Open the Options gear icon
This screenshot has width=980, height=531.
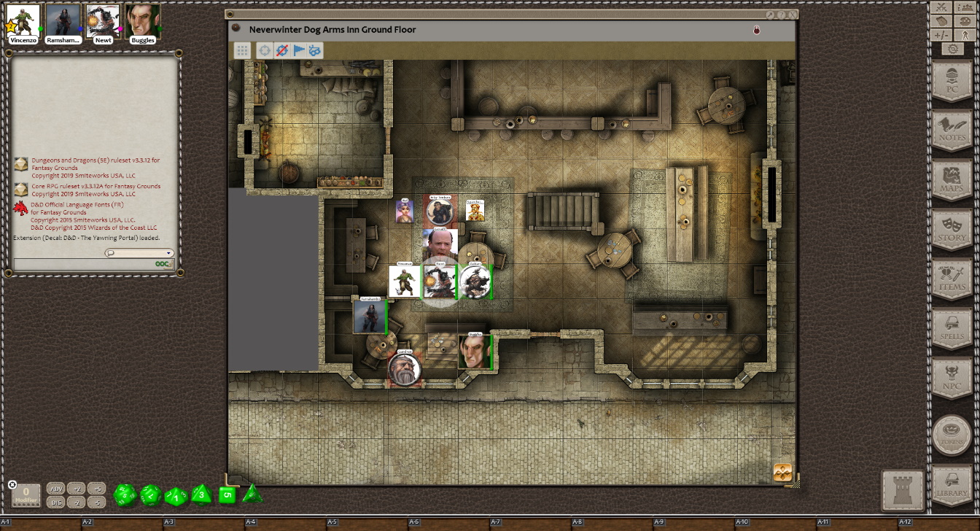click(x=952, y=49)
